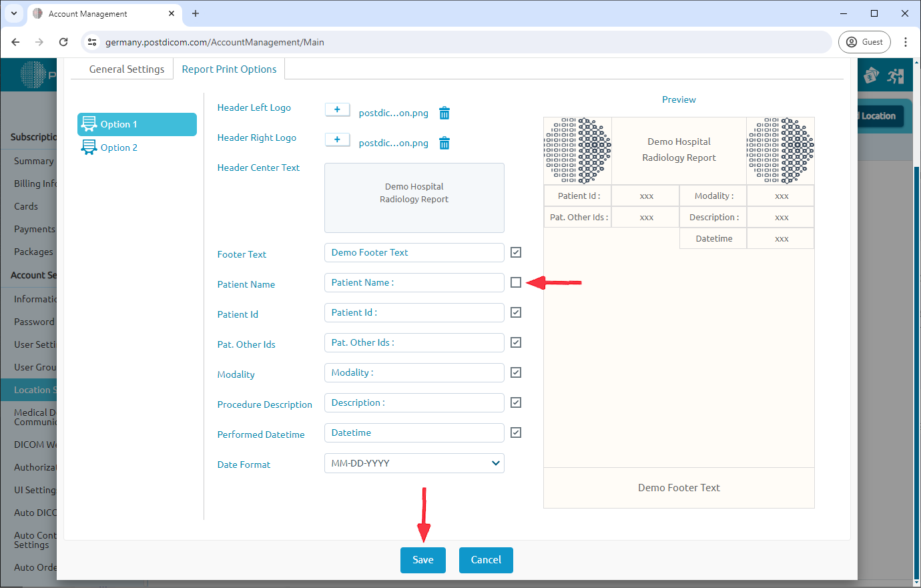Delete the Header Left Logo with trash icon
The height and width of the screenshot is (588, 921).
(x=444, y=113)
